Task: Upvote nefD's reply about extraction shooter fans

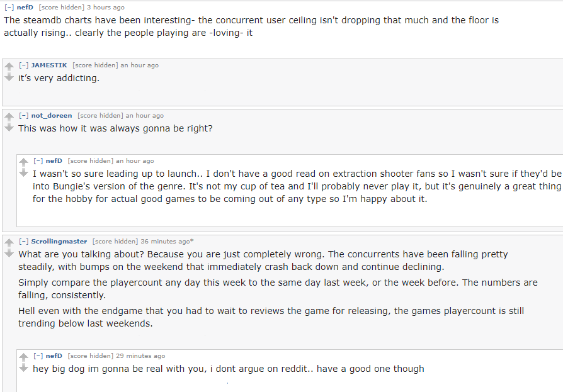Action: coord(23,162)
